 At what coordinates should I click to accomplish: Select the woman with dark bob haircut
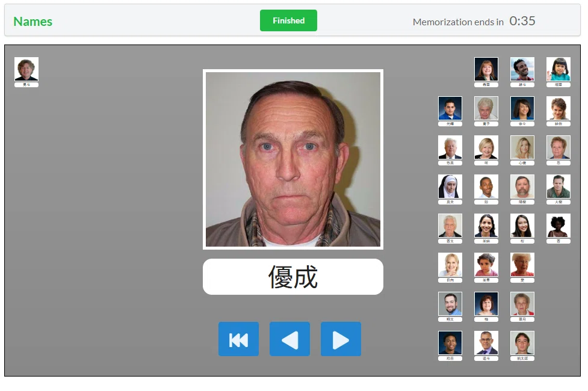[x=522, y=108]
